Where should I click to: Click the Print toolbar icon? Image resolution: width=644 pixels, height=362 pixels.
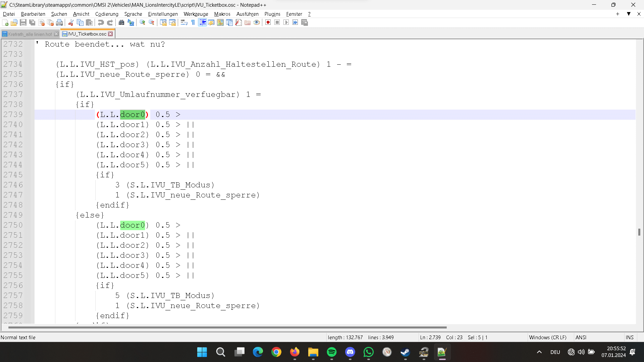(60, 22)
